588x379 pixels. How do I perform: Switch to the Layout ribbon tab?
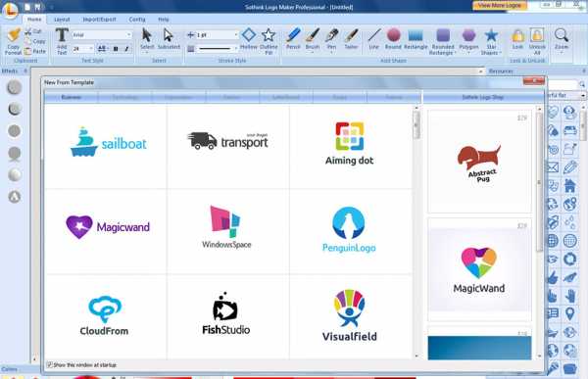click(x=62, y=20)
